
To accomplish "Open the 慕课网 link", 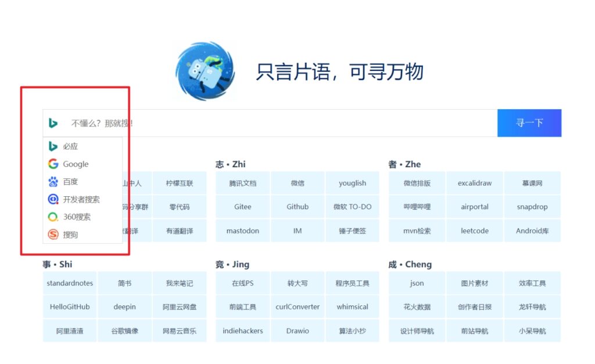I will click(532, 183).
